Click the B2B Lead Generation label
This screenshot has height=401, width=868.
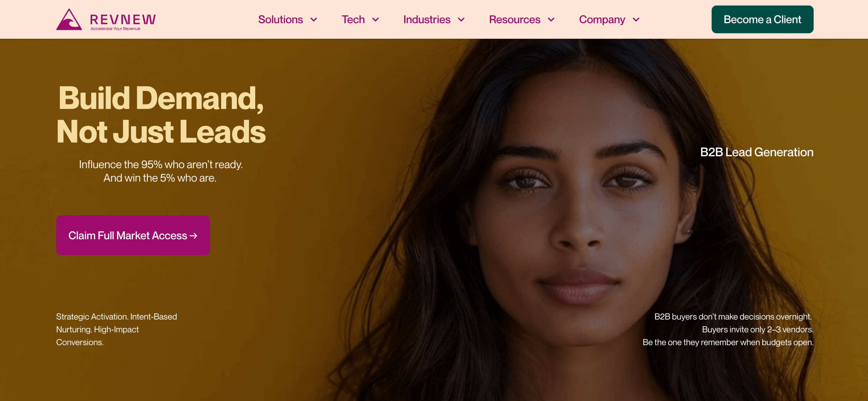point(757,152)
